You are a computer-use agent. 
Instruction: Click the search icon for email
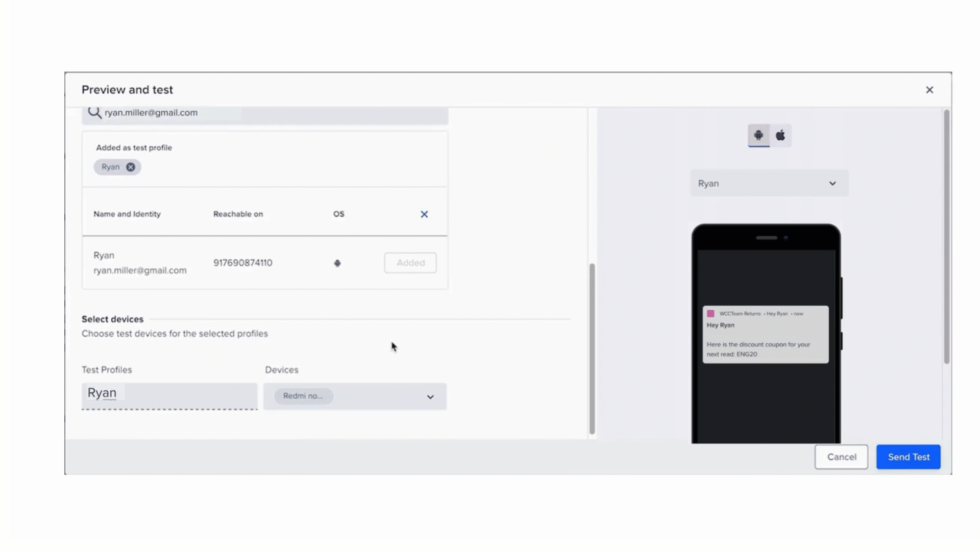click(x=95, y=112)
